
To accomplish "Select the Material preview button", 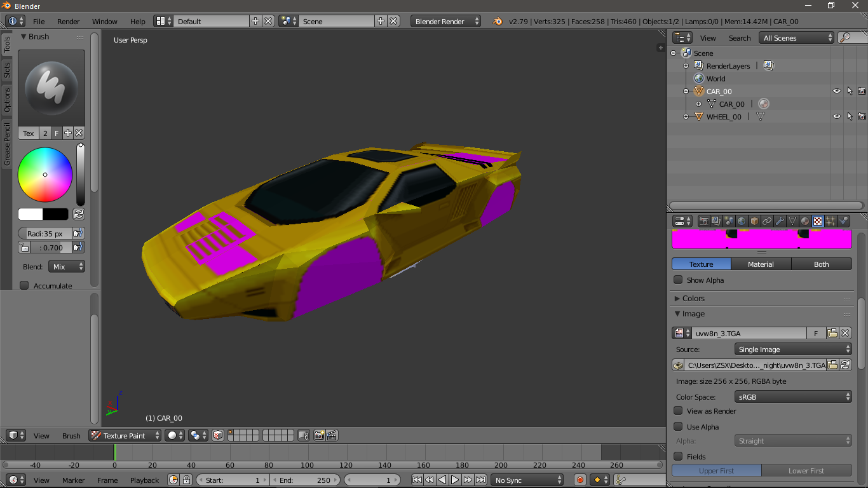I will click(761, 264).
